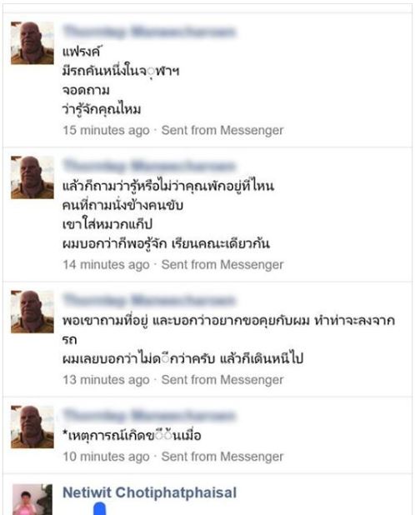420x515 pixels.
Task: Click the blurred author name on the fourth comment
Action: tap(149, 416)
